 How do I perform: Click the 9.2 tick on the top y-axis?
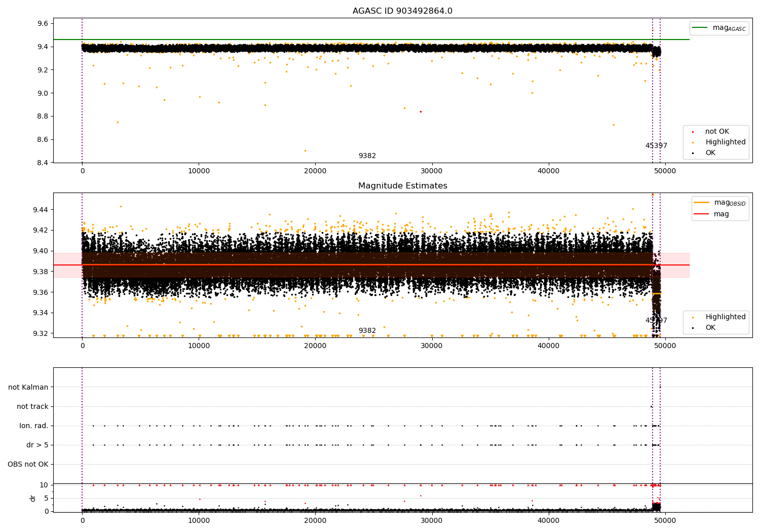pyautogui.click(x=43, y=70)
